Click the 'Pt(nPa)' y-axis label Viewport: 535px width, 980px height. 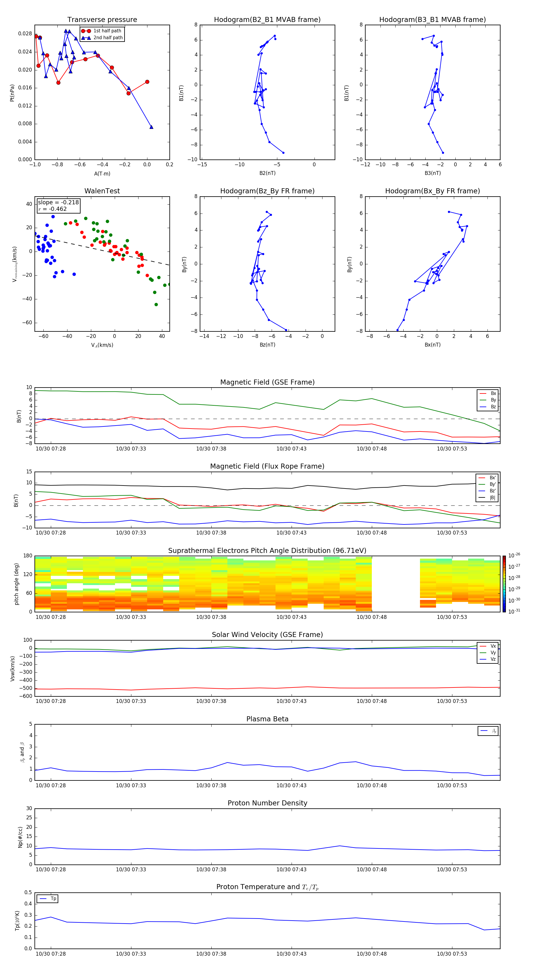pyautogui.click(x=12, y=93)
